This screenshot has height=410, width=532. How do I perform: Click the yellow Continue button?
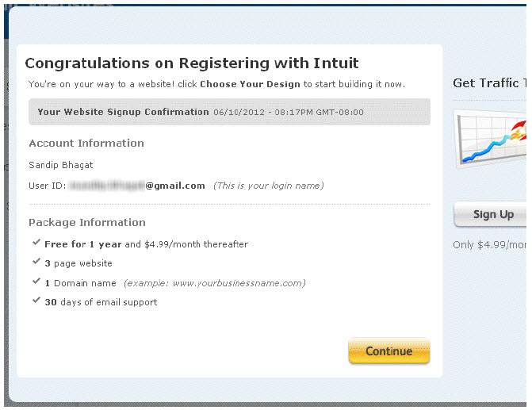tap(389, 351)
